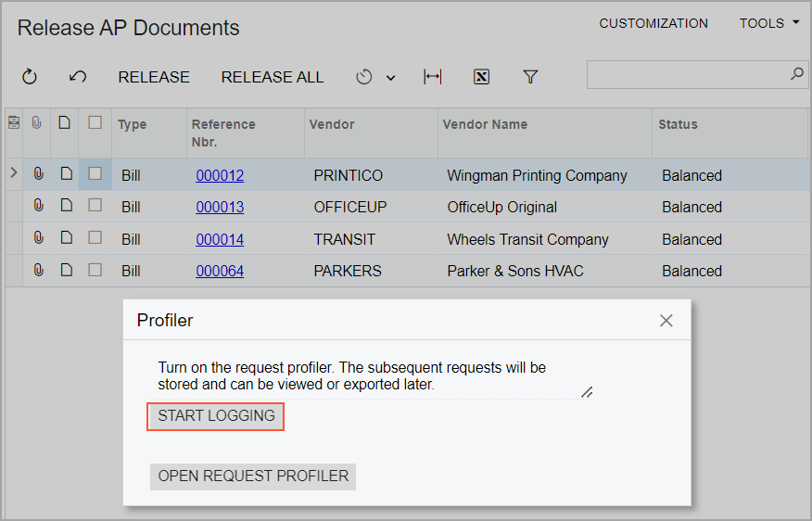Click the notes page column header icon
The width and height of the screenshot is (812, 521).
pyautogui.click(x=64, y=122)
